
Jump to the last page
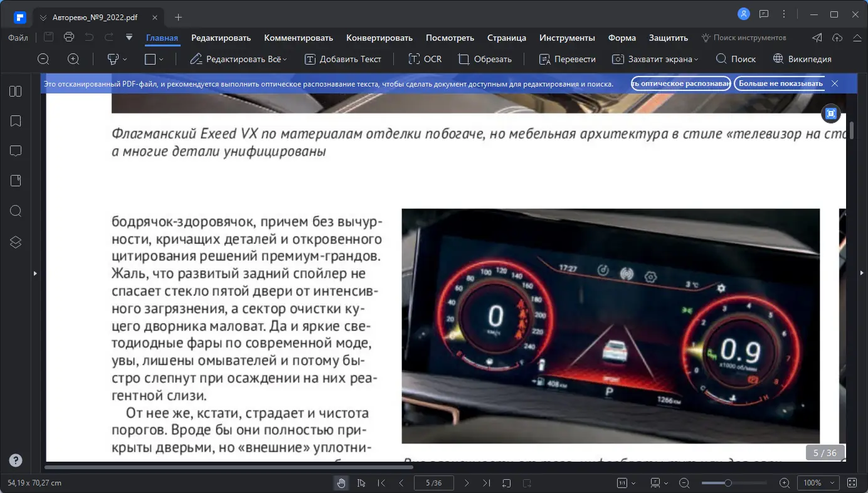tap(487, 483)
